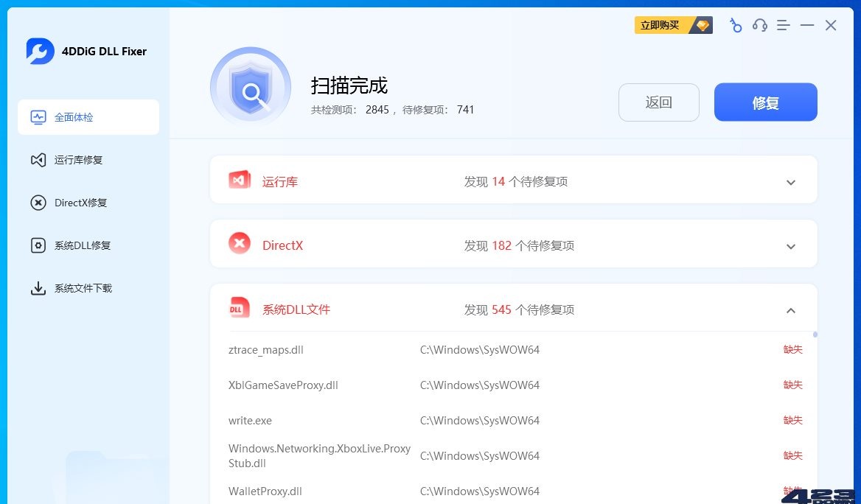
Task: Click the DirectX修复 circled X icon
Action: 38,203
